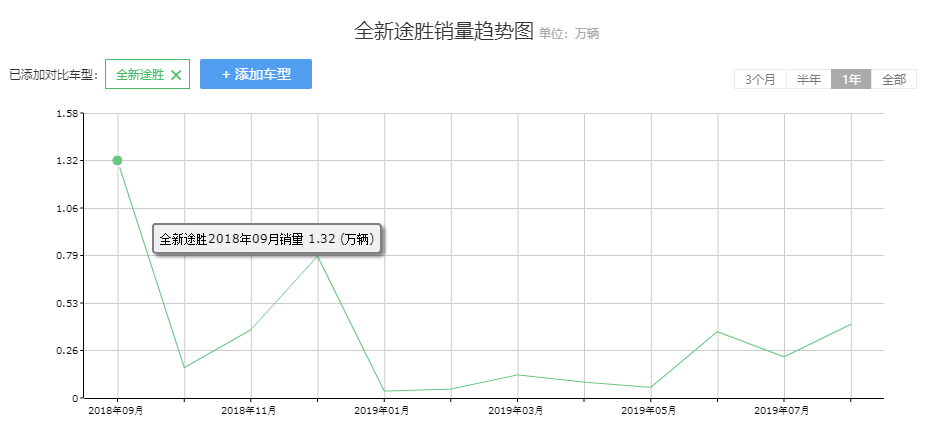
Task: Select the 3个月 time range tab
Action: (760, 79)
